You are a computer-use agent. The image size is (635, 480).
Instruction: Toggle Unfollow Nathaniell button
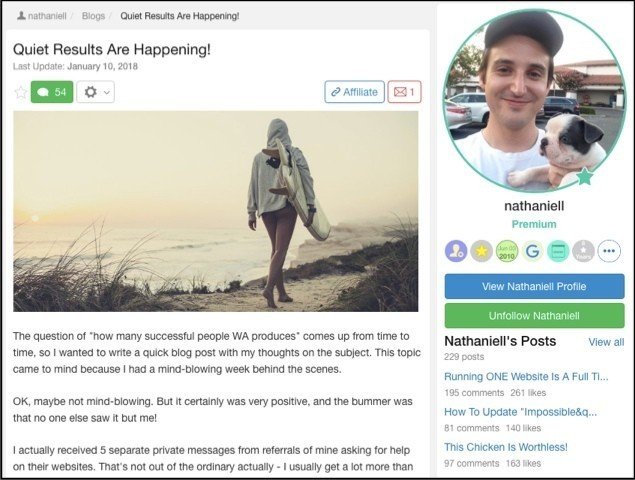coord(534,316)
